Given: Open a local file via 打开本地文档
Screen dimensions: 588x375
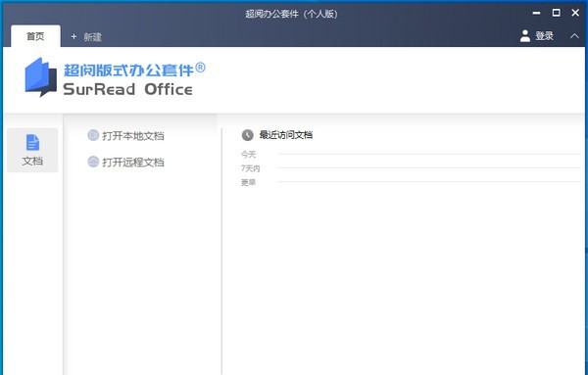Looking at the screenshot, I should [x=133, y=136].
